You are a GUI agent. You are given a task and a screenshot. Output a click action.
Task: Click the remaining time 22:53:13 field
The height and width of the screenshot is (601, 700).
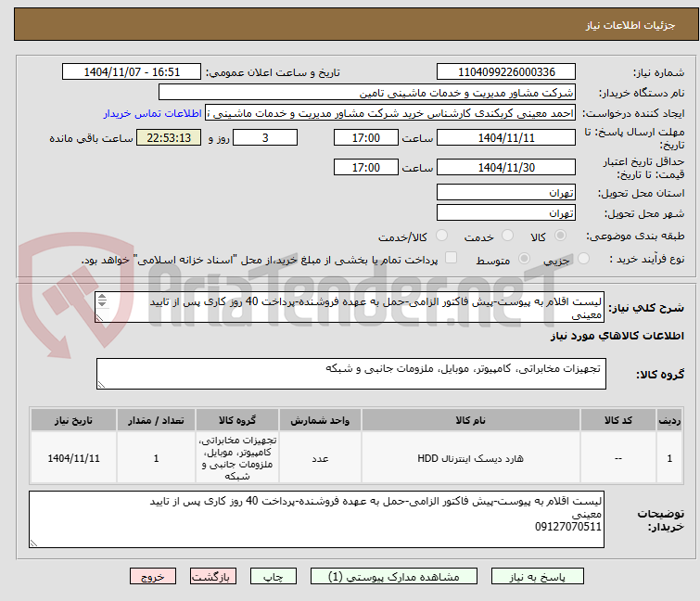[169, 137]
